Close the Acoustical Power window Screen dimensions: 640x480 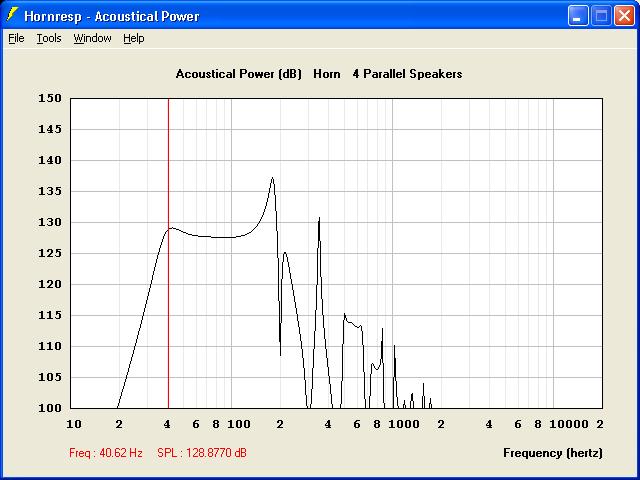click(x=624, y=16)
